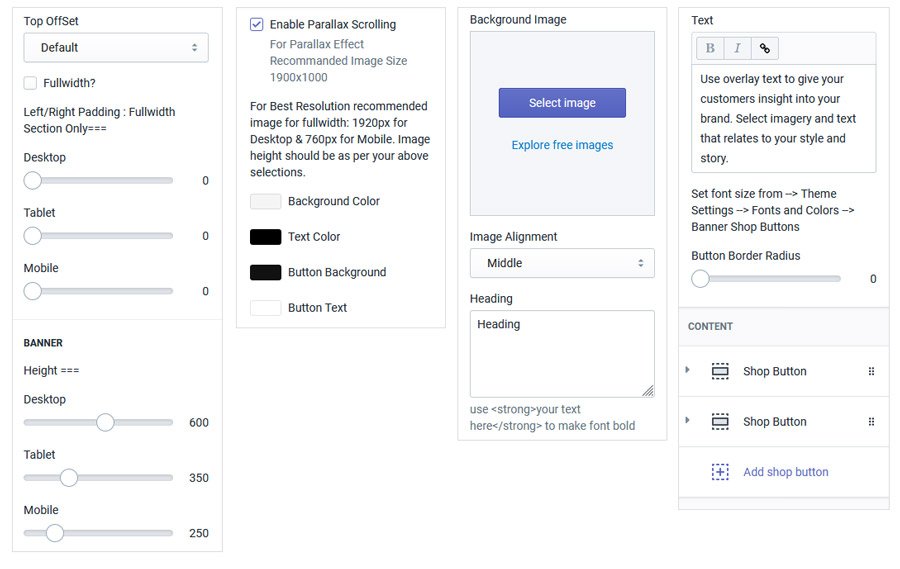900x569 pixels.
Task: Open the Text Color swatch
Action: (265, 237)
